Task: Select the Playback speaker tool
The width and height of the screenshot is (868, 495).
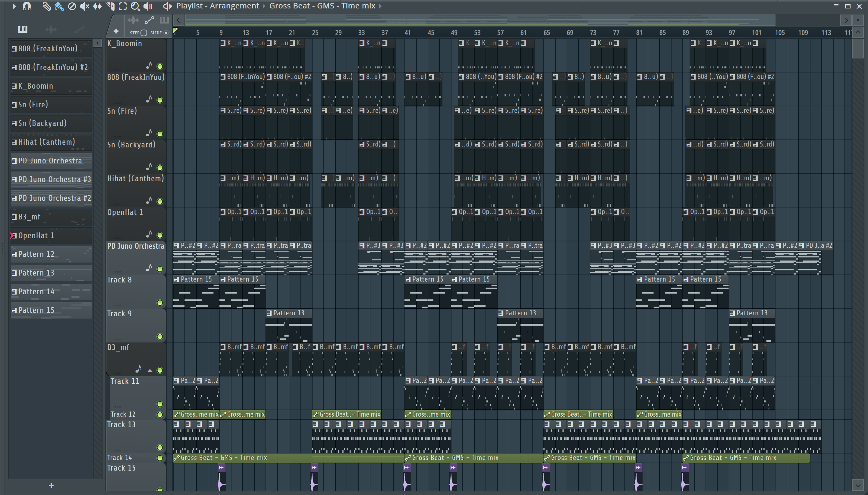Action: coord(148,6)
